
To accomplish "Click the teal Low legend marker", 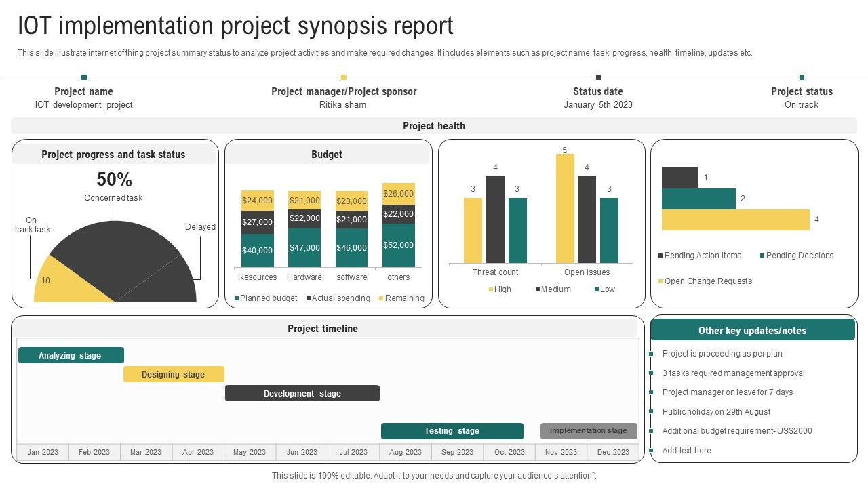I will click(597, 289).
